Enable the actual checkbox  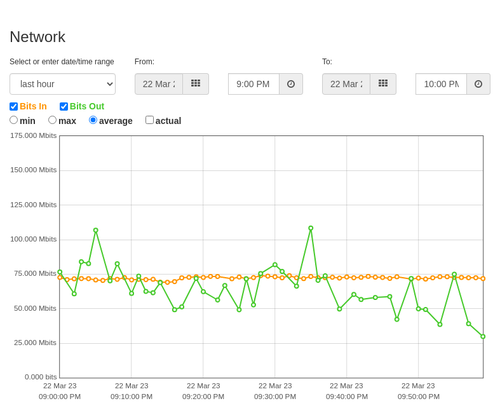click(x=150, y=120)
